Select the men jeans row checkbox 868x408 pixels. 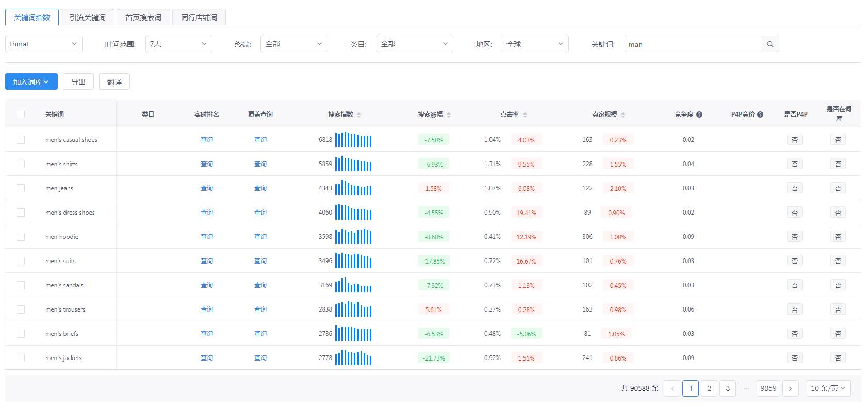(x=21, y=188)
